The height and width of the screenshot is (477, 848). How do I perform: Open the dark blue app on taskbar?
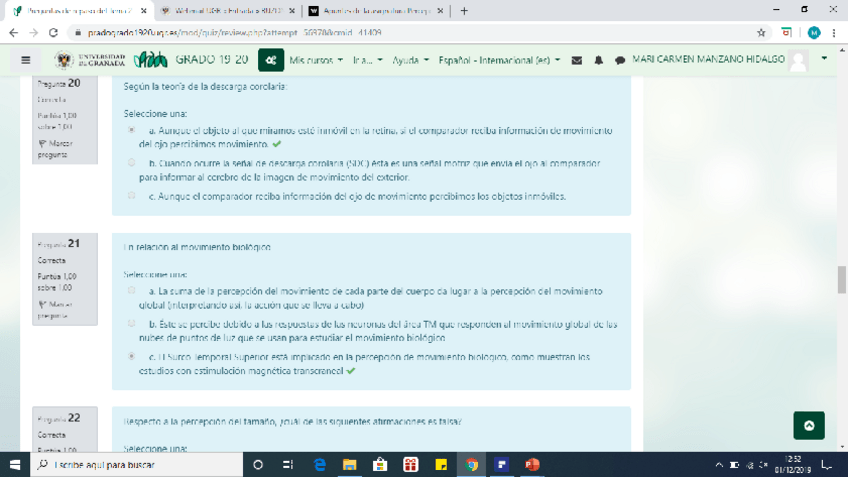[x=501, y=465]
